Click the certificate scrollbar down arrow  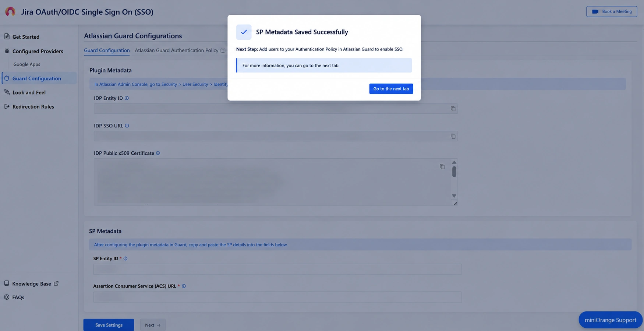point(454,196)
